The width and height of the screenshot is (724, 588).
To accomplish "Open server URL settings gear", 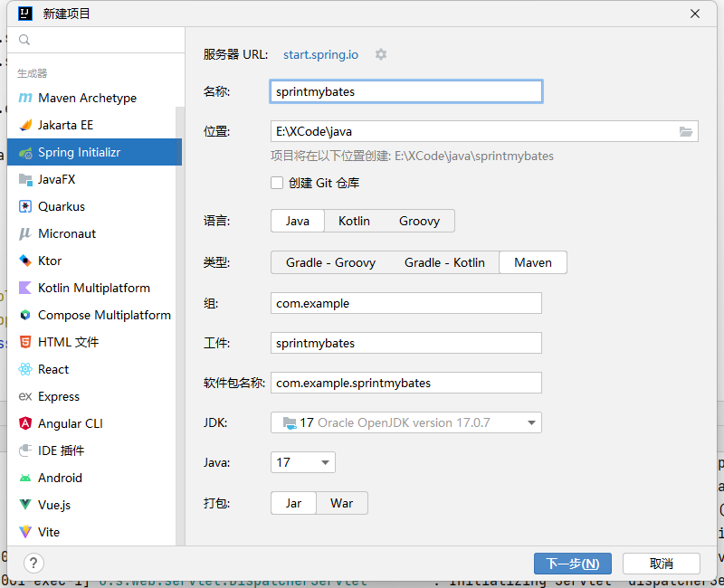I will 381,54.
